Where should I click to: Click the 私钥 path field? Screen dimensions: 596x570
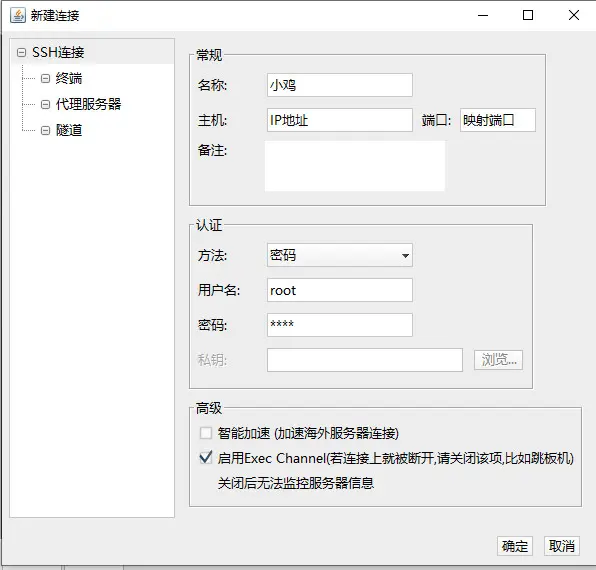(x=365, y=360)
